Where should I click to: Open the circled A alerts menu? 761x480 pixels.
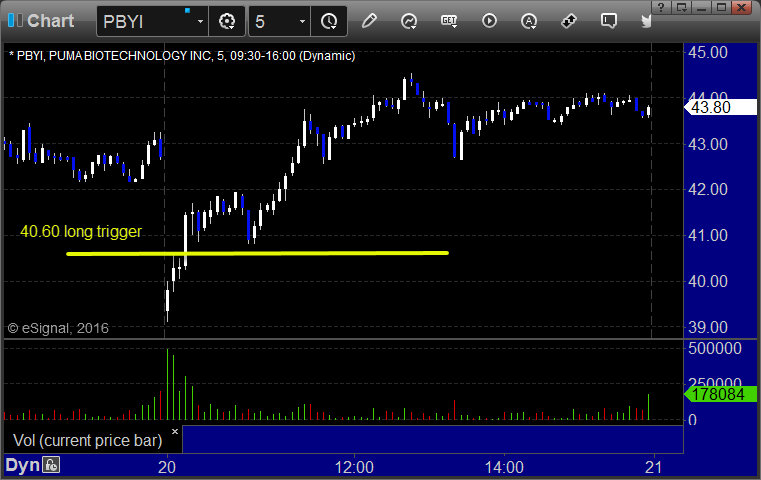(x=529, y=21)
